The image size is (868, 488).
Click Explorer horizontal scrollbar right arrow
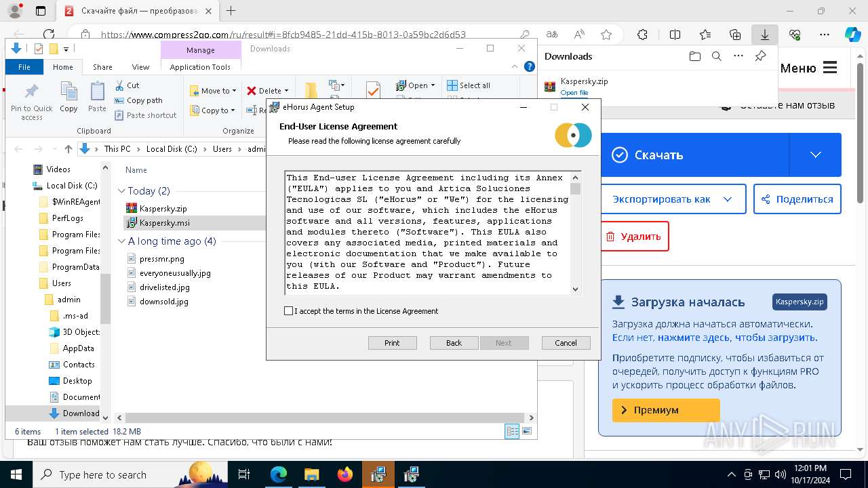(532, 418)
